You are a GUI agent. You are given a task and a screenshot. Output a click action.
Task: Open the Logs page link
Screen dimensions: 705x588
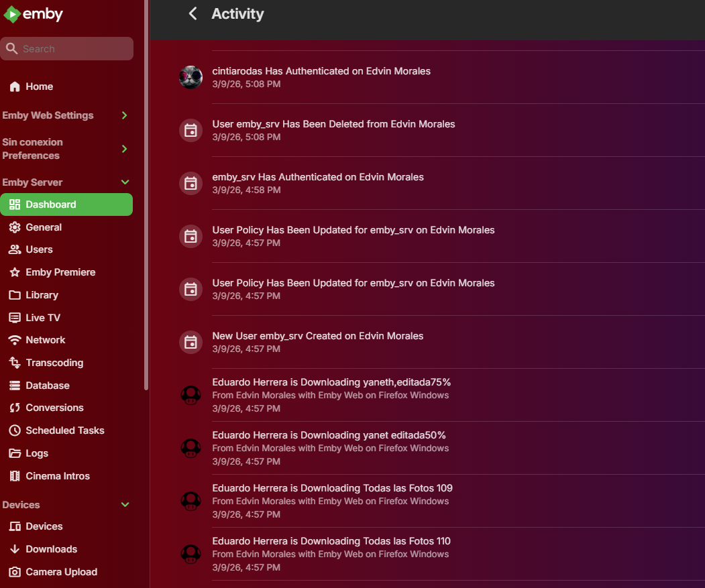pos(37,453)
